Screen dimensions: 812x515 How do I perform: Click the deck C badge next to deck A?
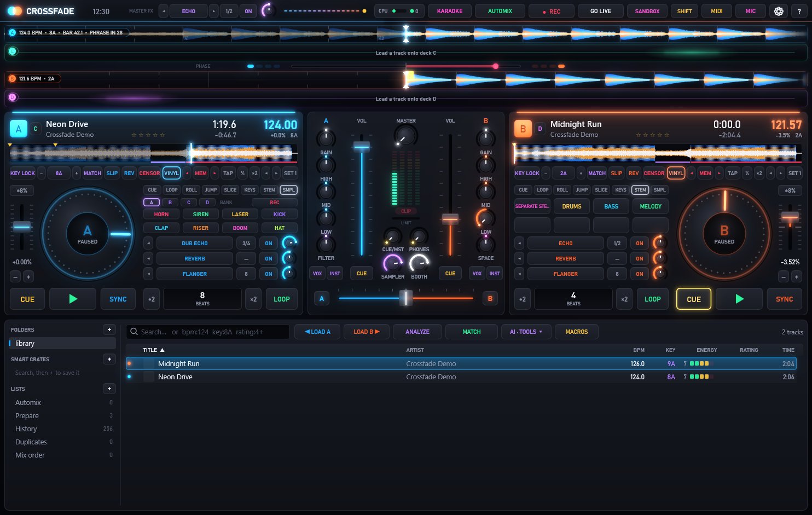36,129
